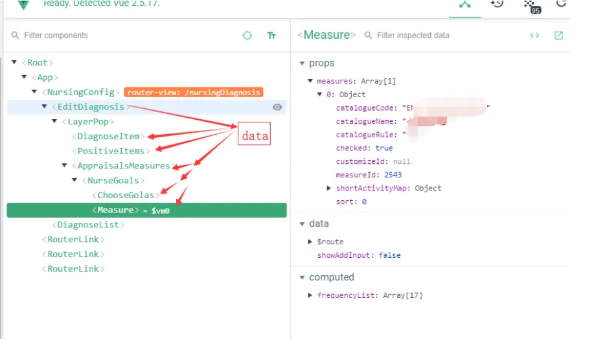Screen dimensions: 596x364
Task: Open the Components tab icon
Action: [465, 4]
